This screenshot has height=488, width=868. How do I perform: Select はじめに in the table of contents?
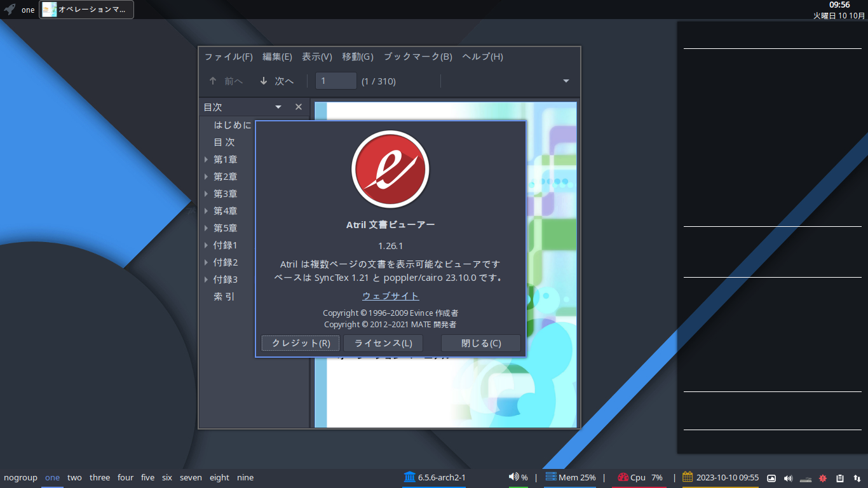click(x=233, y=125)
